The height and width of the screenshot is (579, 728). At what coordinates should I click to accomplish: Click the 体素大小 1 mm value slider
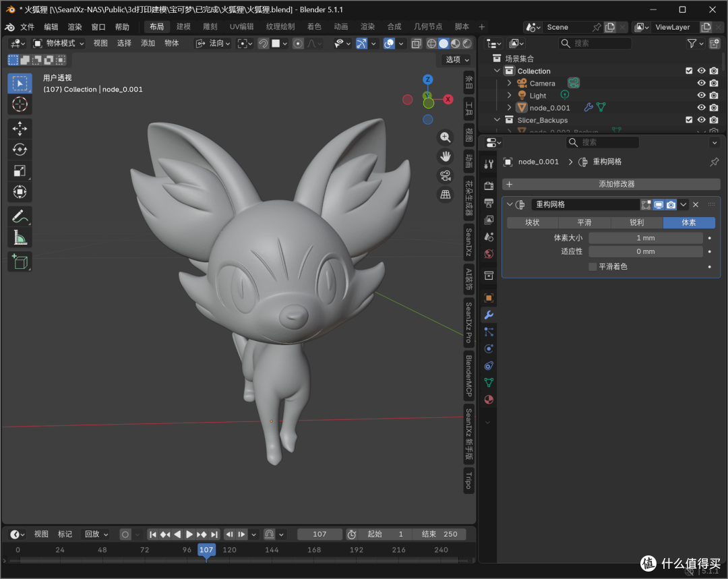pyautogui.click(x=645, y=238)
